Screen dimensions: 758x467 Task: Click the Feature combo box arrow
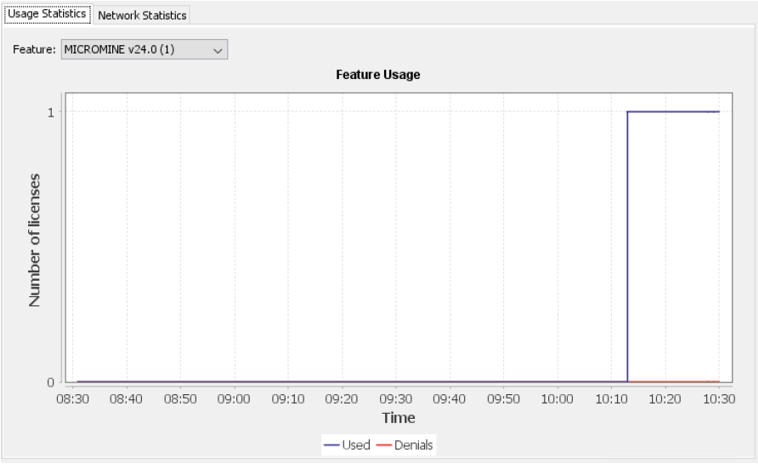[218, 50]
